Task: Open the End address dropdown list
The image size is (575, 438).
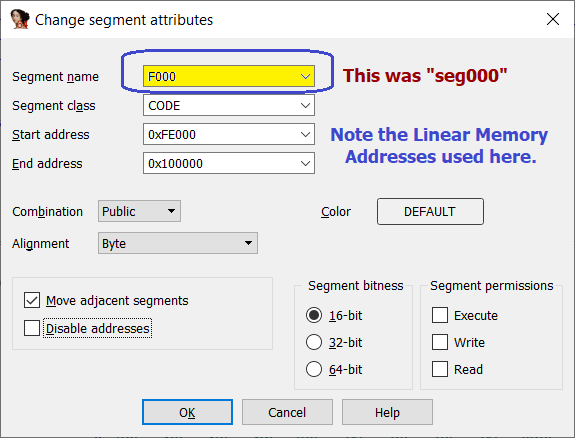Action: [229, 164]
